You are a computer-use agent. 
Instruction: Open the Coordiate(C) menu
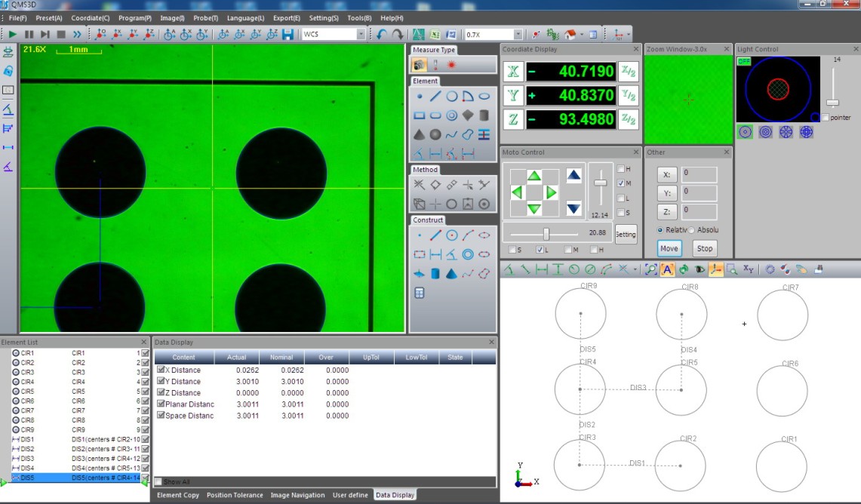click(91, 18)
